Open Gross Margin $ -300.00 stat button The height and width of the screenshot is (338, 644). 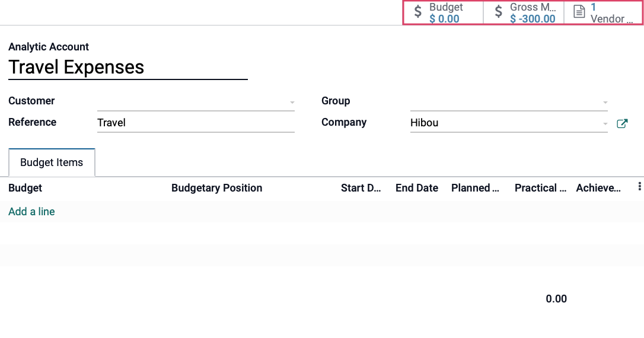(x=524, y=12)
